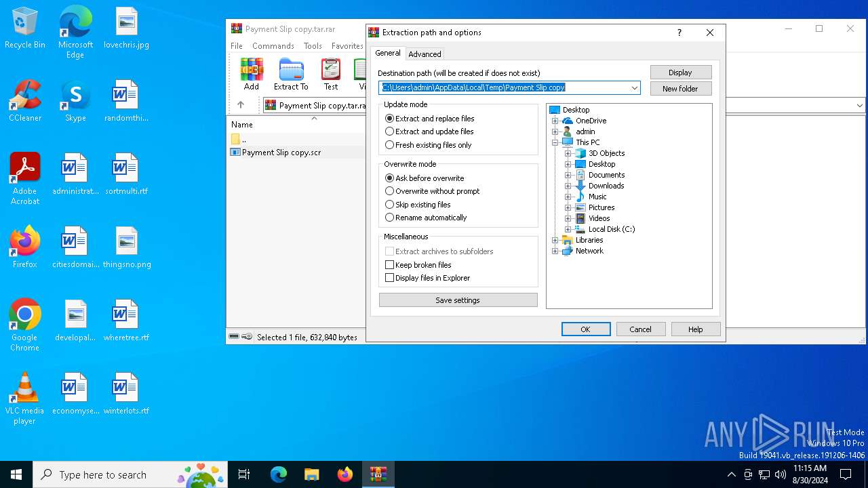Open Firefox desktop shortcut
This screenshot has height=488, width=868.
pyautogui.click(x=25, y=247)
